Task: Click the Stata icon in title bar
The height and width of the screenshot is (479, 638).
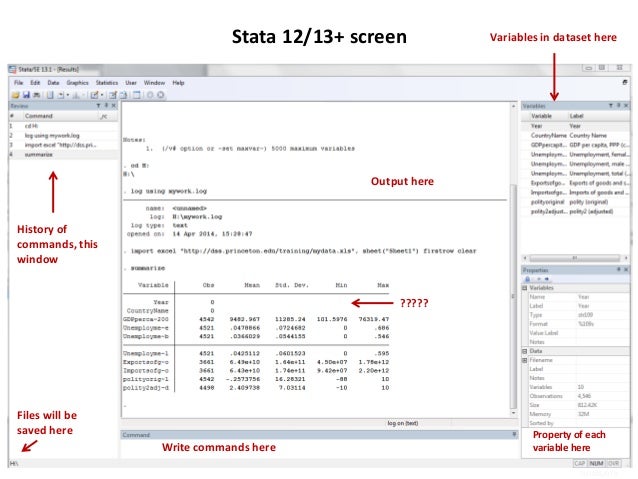Action: pyautogui.click(x=13, y=69)
